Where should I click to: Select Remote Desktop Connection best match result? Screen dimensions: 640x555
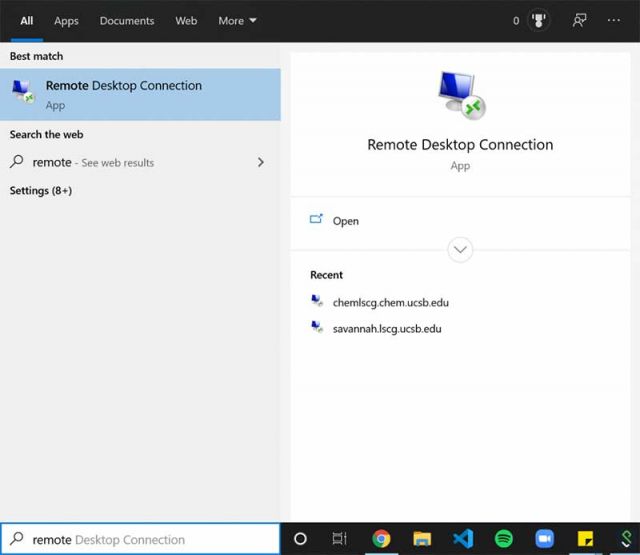point(140,95)
